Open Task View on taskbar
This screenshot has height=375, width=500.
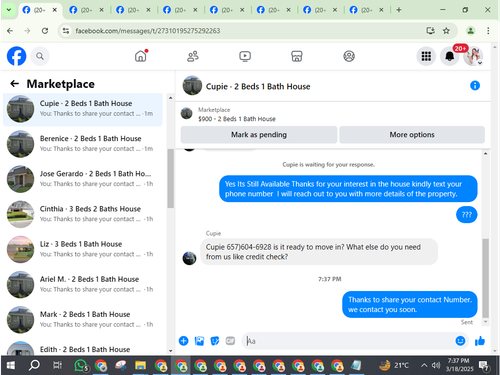(57, 365)
